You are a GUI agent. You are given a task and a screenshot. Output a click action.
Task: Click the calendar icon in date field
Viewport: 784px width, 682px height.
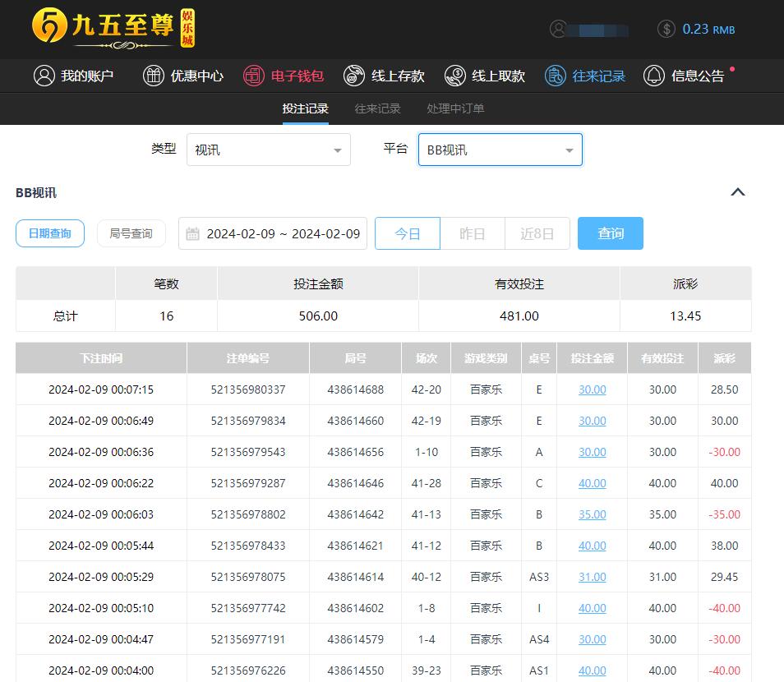pyautogui.click(x=192, y=233)
